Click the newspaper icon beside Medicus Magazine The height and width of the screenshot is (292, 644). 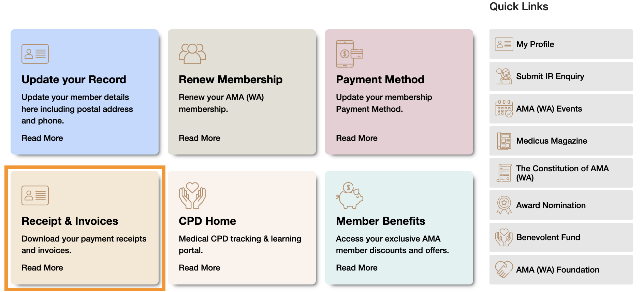click(x=504, y=141)
